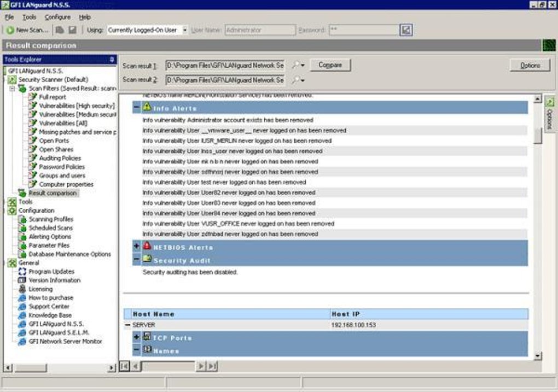Viewport: 558px width, 392px height.
Task: Go to the last results page
Action: tap(212, 366)
